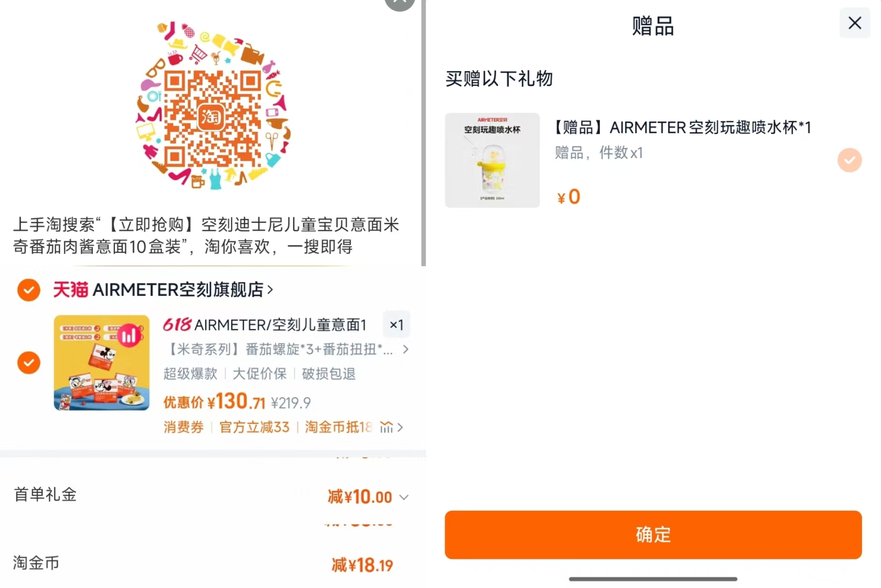Image resolution: width=881 pixels, height=588 pixels.
Task: Click the 消费券 coupon label
Action: tap(183, 427)
